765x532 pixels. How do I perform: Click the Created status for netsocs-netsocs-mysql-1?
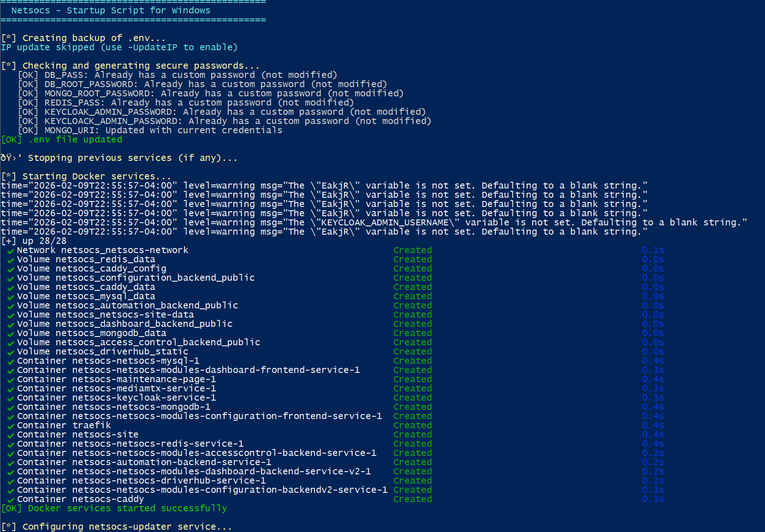[412, 361]
